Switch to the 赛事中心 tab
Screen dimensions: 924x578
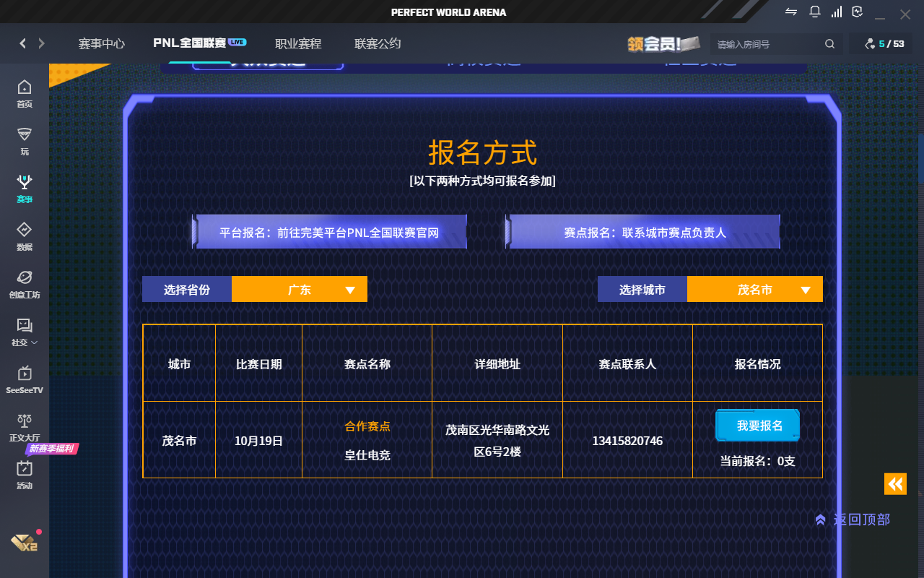pyautogui.click(x=102, y=43)
